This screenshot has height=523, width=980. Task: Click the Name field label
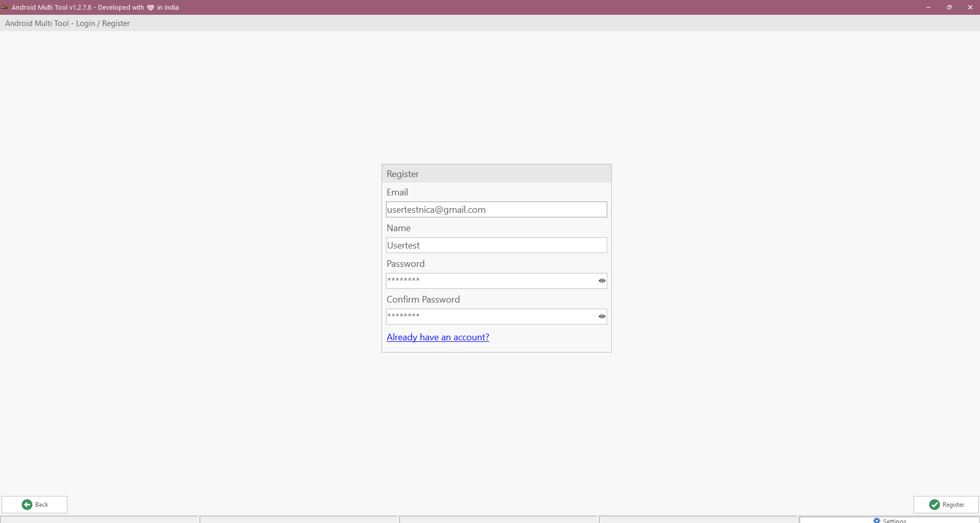[x=398, y=228]
